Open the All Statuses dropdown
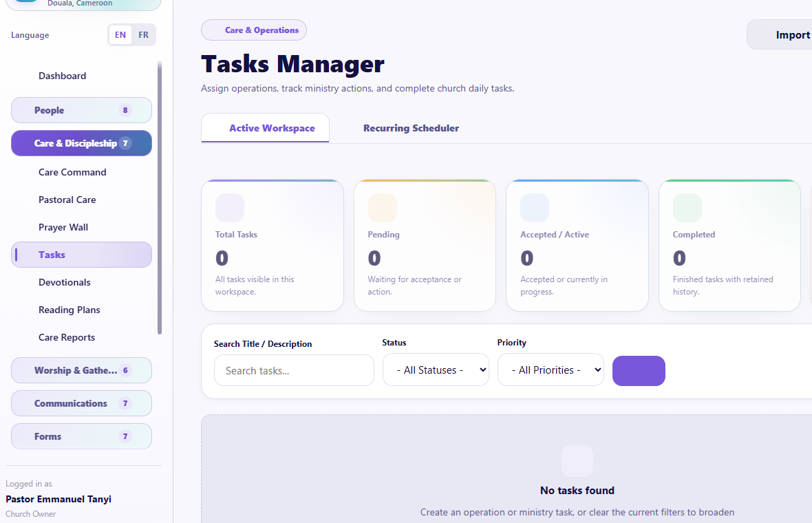The image size is (812, 523). pos(436,370)
